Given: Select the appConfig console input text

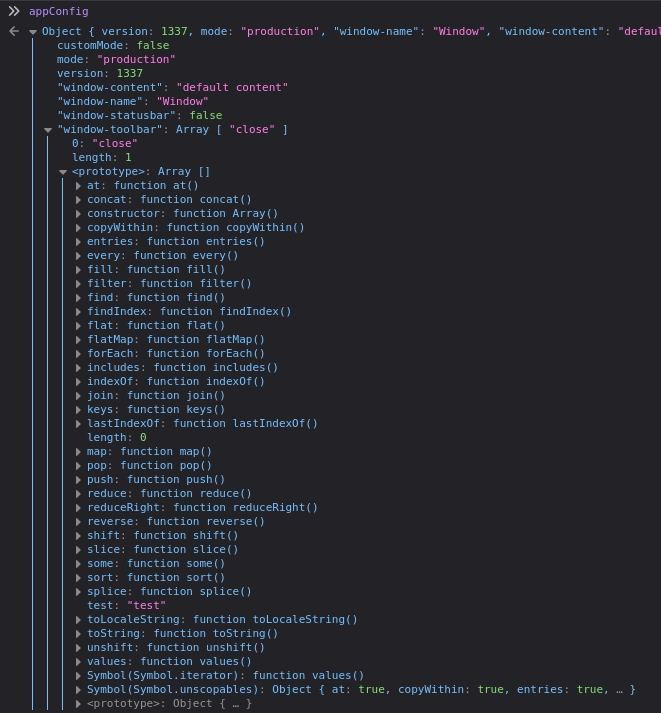Looking at the screenshot, I should (x=58, y=11).
